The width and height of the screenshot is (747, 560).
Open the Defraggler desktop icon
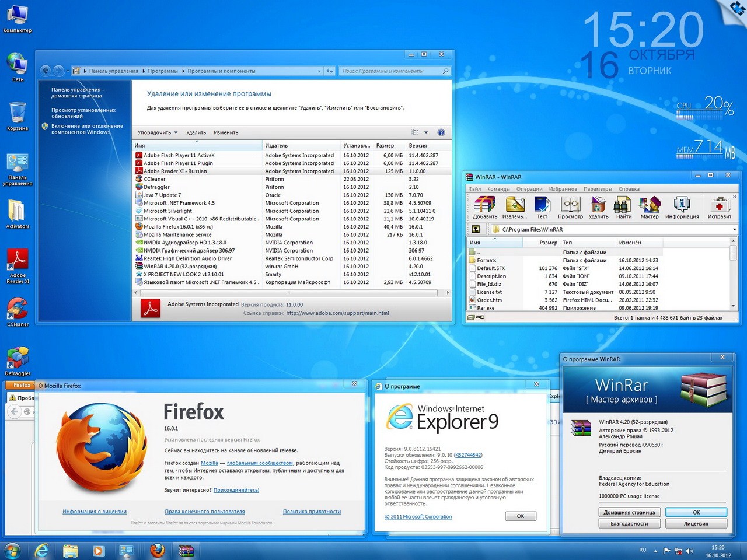point(18,361)
